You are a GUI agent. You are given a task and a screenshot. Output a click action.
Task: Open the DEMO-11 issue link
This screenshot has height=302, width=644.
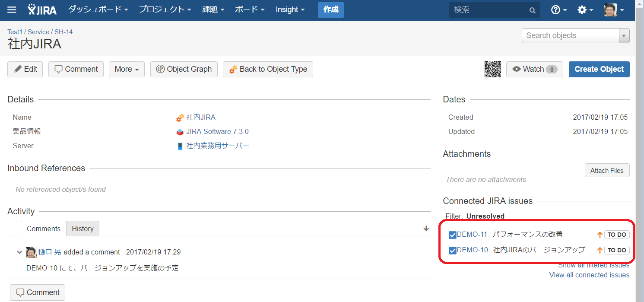click(472, 235)
